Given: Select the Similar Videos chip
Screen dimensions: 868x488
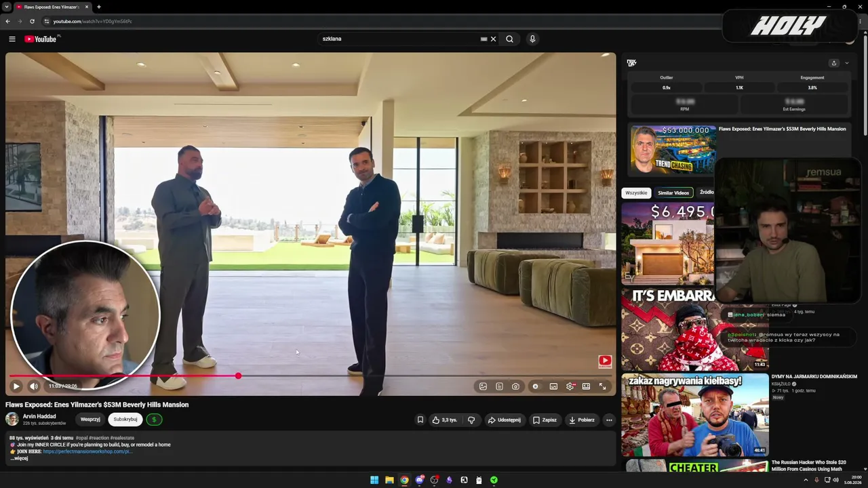Looking at the screenshot, I should click(x=673, y=192).
